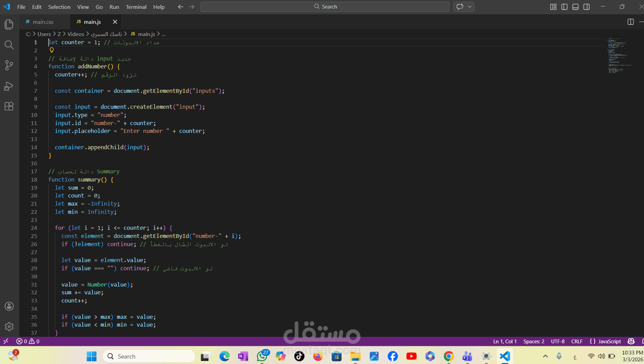Click line number 18 in the gutter
644x364 pixels.
pyautogui.click(x=34, y=179)
